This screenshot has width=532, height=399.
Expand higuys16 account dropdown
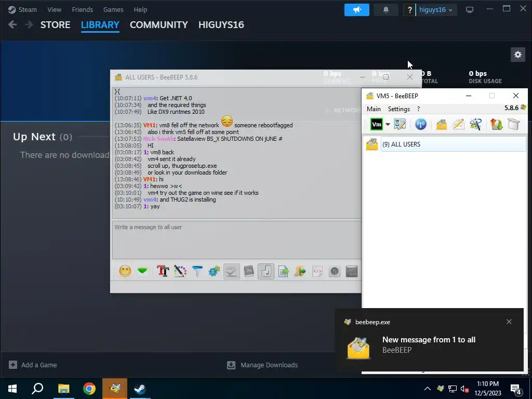point(436,10)
